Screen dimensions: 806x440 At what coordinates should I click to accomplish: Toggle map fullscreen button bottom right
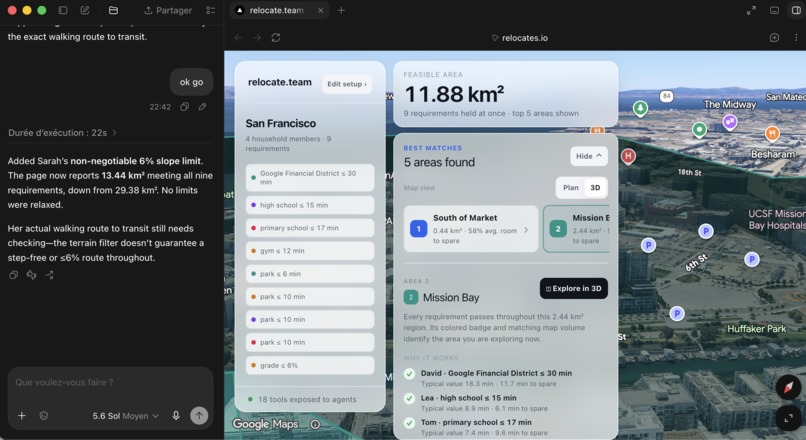[x=788, y=419]
